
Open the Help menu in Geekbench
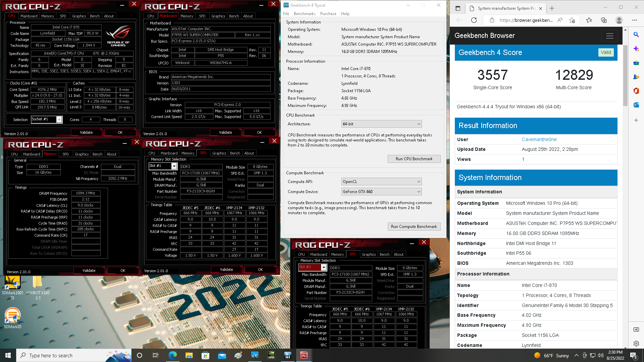click(345, 14)
